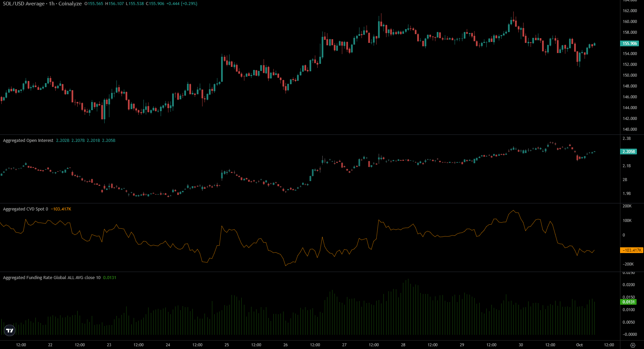Open chart settings gear icon
644x349 pixels.
point(633,345)
